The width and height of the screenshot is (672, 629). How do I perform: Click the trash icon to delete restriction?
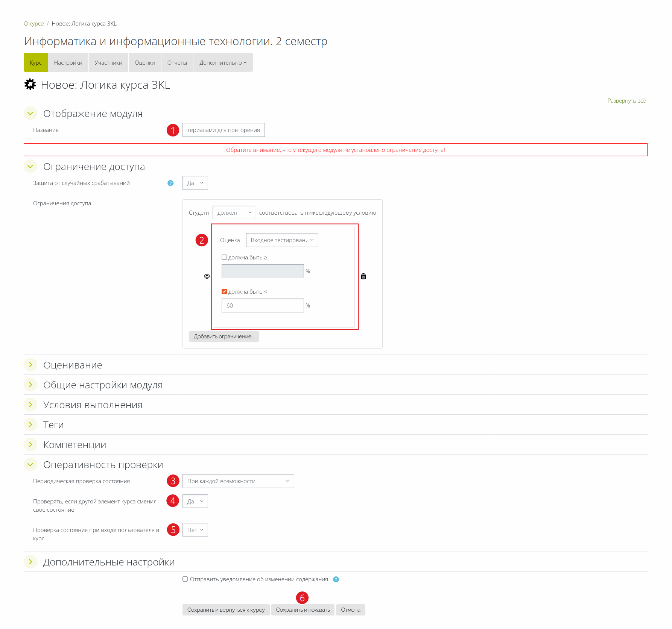point(363,276)
